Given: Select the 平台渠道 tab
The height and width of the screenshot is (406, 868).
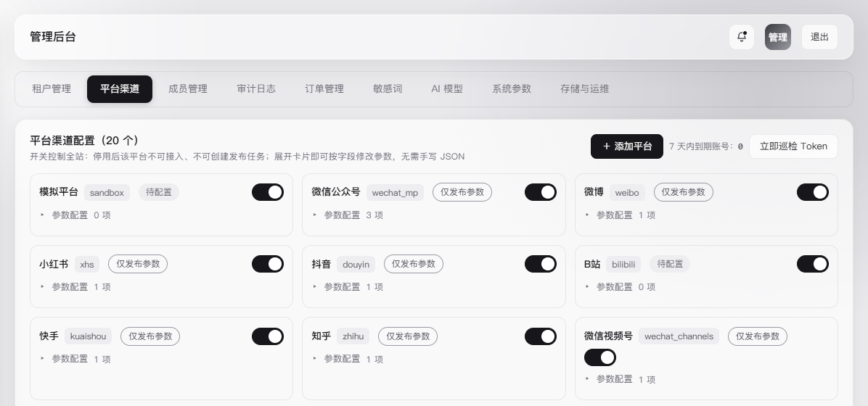Looking at the screenshot, I should [120, 89].
